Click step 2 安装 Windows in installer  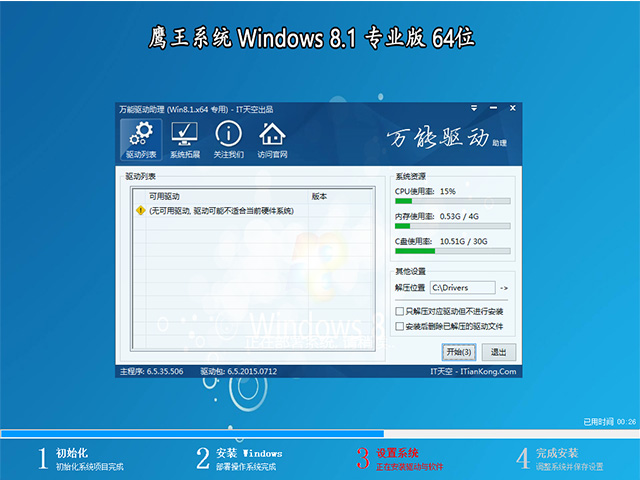coord(239,459)
